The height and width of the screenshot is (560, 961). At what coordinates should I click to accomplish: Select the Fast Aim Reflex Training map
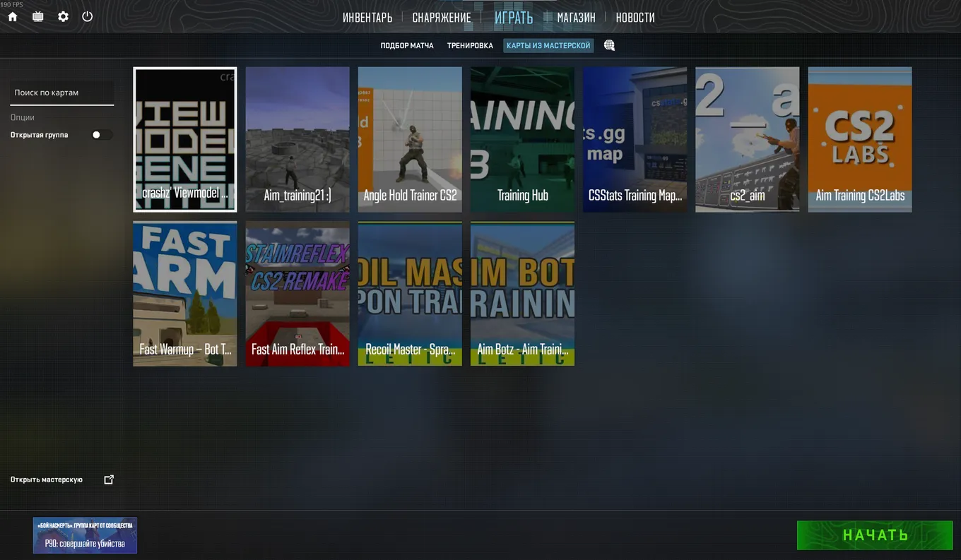tap(297, 294)
